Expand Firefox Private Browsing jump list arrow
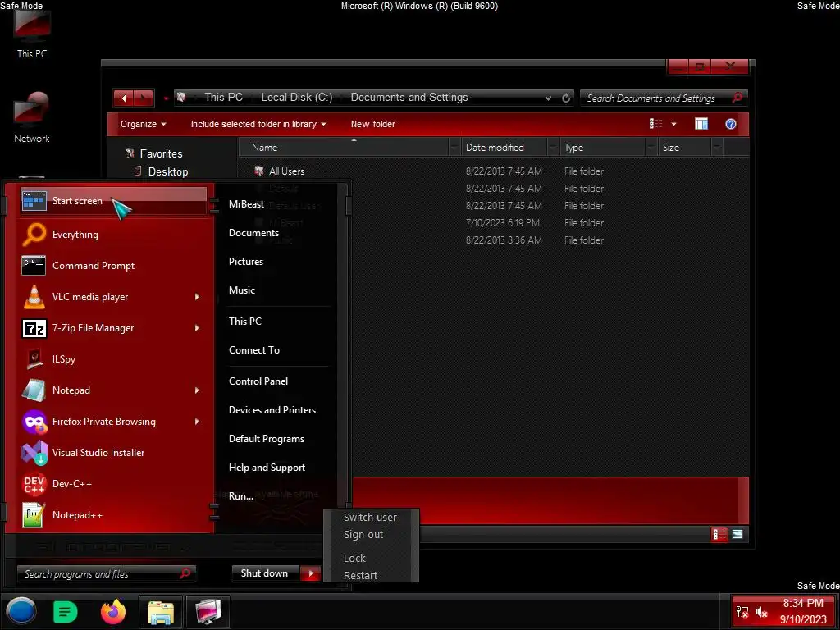Screen dimensions: 840x630 click(x=197, y=422)
